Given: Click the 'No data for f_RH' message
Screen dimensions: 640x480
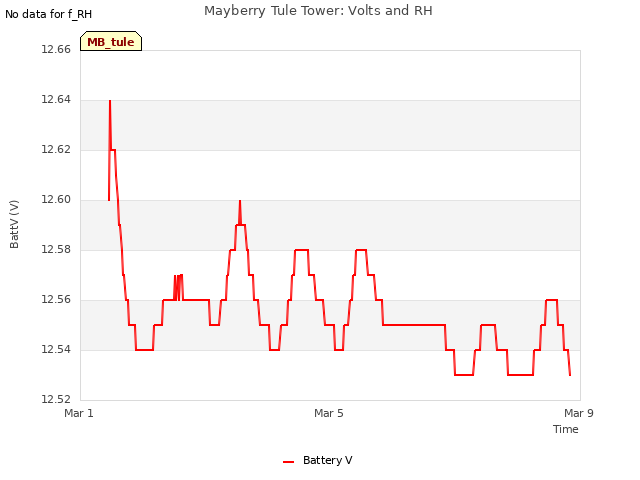Looking at the screenshot, I should (49, 14).
